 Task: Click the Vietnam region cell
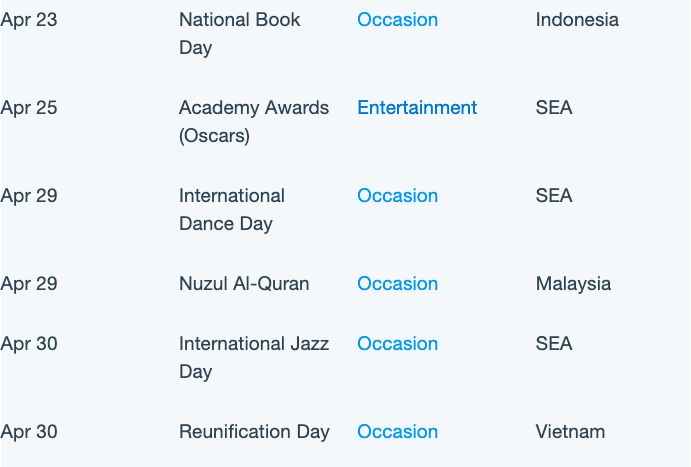tap(570, 432)
